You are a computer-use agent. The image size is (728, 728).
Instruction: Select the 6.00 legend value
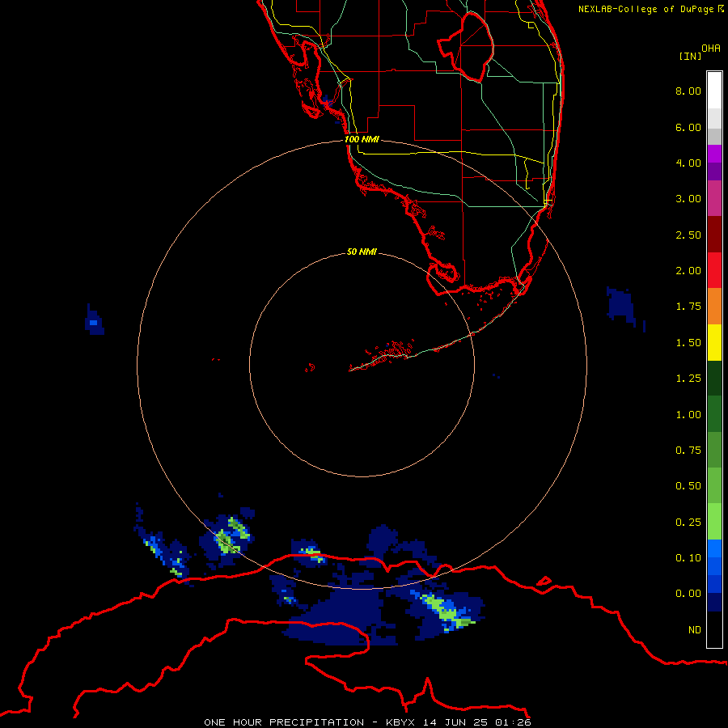coord(688,127)
